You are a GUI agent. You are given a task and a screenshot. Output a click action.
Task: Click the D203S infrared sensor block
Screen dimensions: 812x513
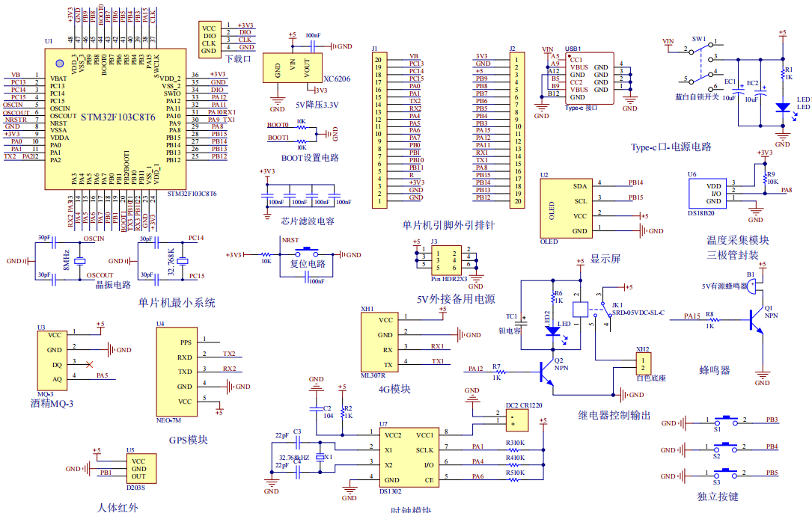pos(138,469)
